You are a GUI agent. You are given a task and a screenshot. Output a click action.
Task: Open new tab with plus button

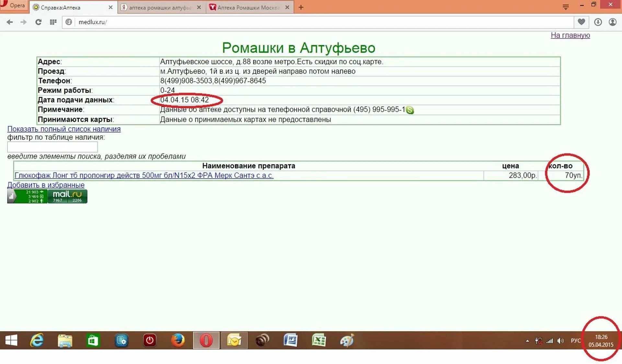(x=301, y=7)
